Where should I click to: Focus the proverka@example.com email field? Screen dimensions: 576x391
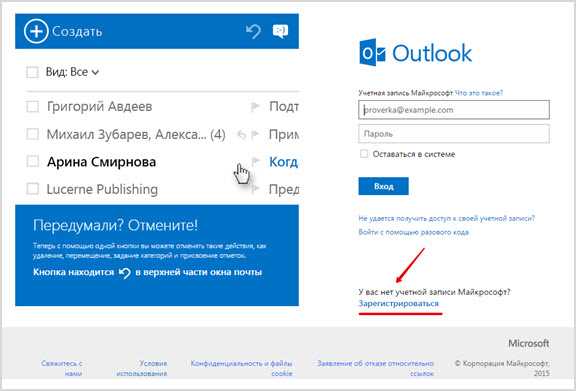click(x=454, y=110)
